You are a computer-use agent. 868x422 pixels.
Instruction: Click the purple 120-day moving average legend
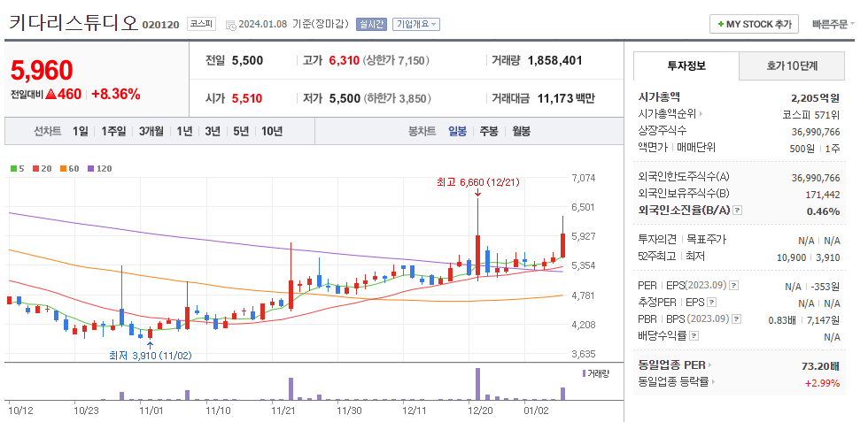(x=99, y=169)
